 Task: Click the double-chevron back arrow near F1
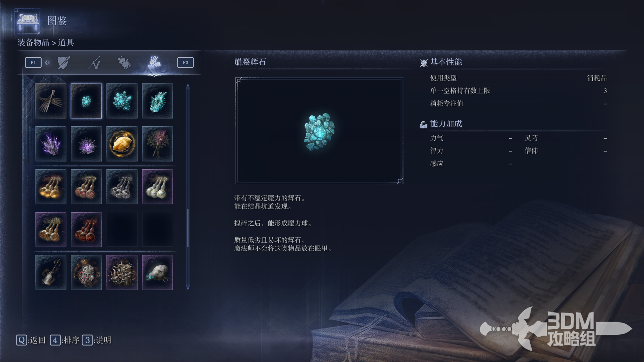click(x=47, y=62)
